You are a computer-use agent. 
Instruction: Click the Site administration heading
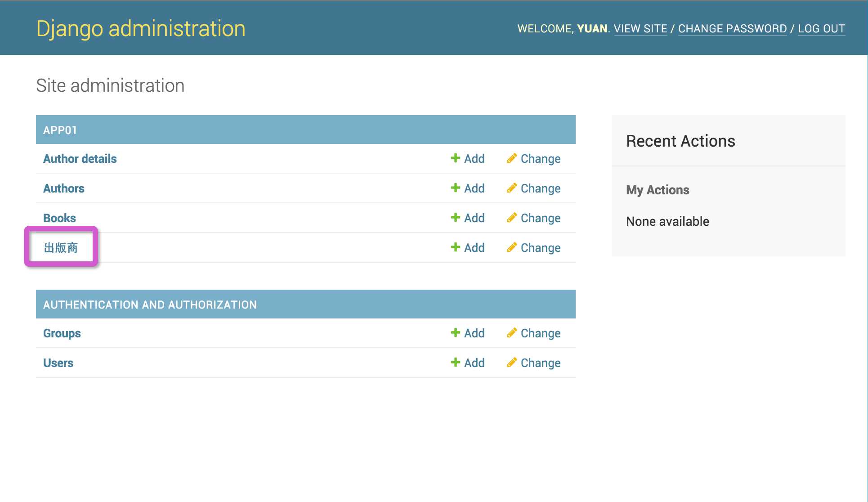point(110,85)
